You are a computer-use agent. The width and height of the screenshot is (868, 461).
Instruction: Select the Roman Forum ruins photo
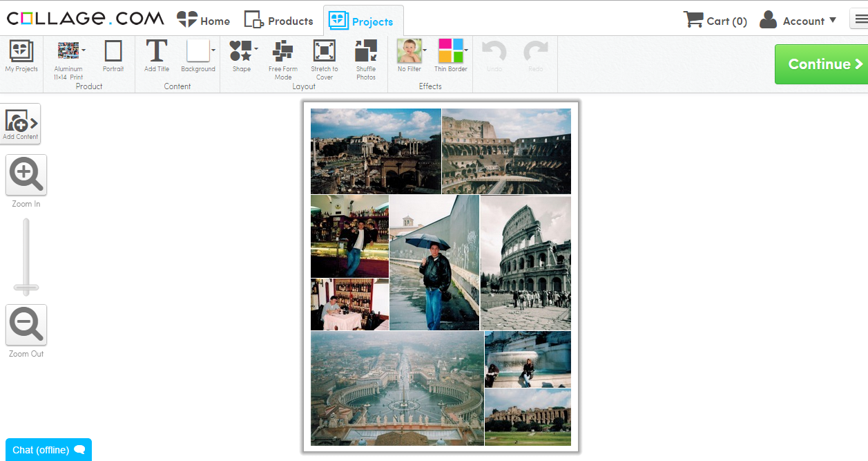pos(376,151)
